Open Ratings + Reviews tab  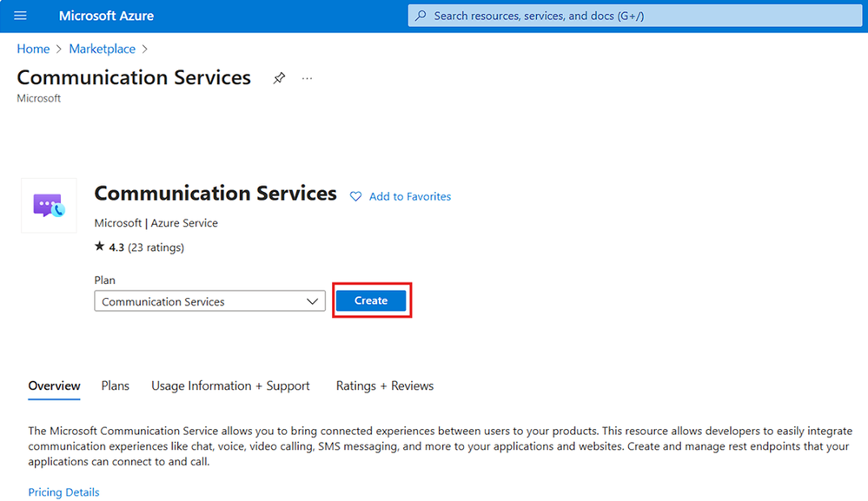pos(385,386)
